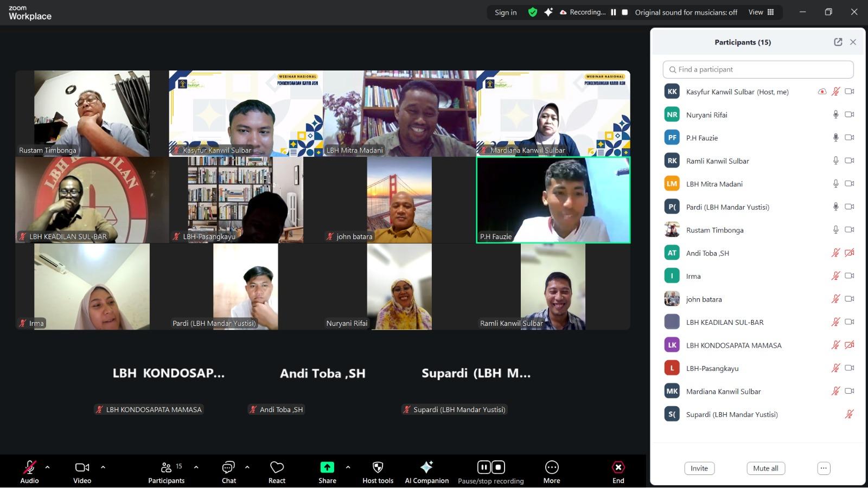The height and width of the screenshot is (488, 868).
Task: Click the green Share screen icon
Action: [327, 467]
